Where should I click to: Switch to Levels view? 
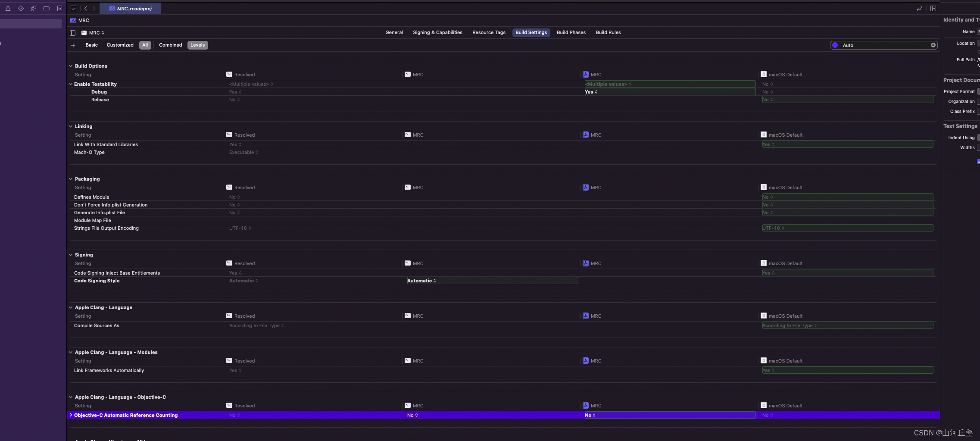pyautogui.click(x=198, y=45)
